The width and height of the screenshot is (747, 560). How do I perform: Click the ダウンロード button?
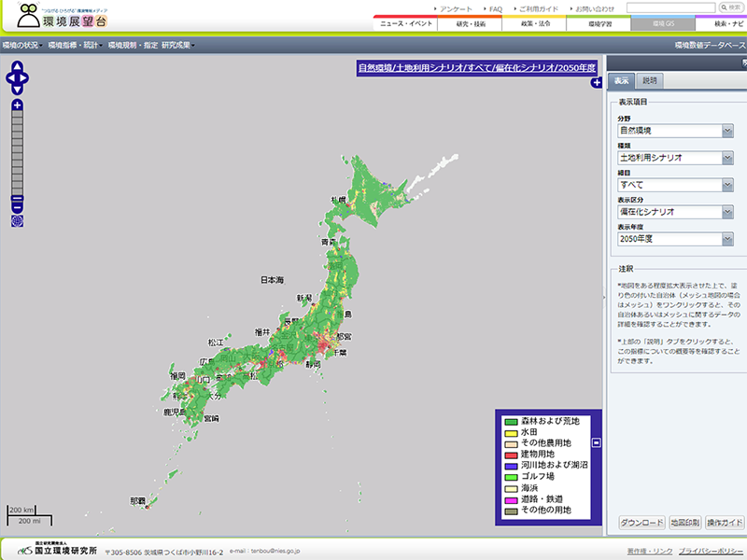tap(641, 523)
